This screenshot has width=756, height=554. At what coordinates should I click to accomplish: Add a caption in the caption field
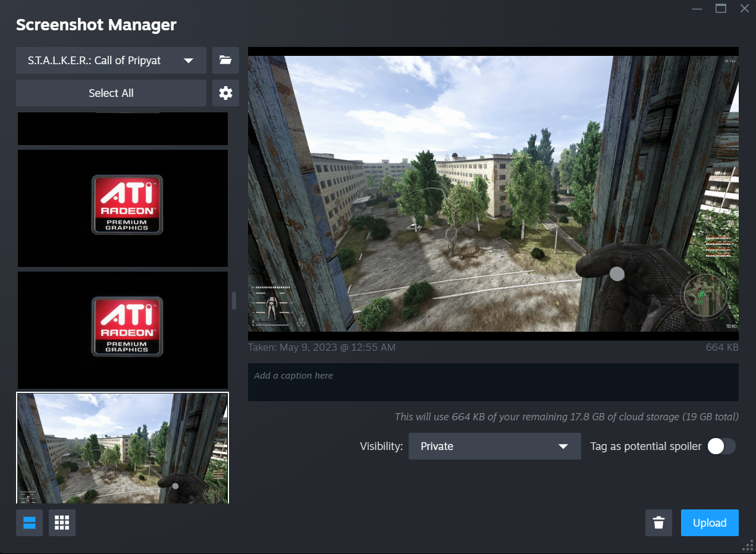[493, 382]
